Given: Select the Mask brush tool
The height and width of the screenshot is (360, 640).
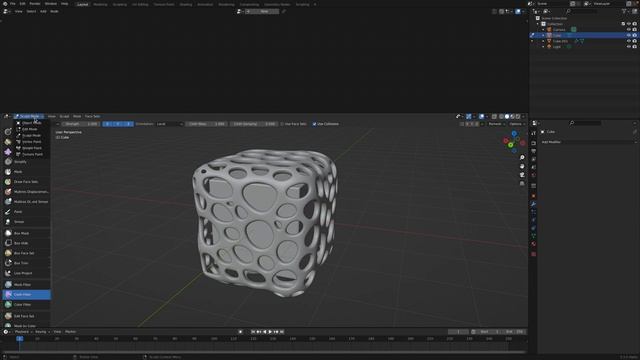Looking at the screenshot, I should pyautogui.click(x=27, y=171).
